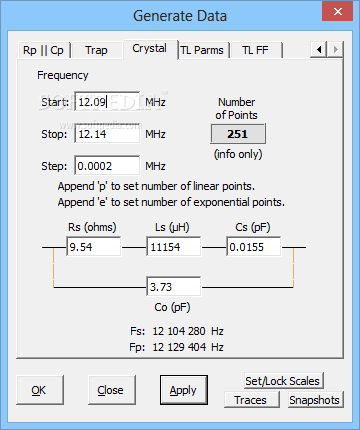
Task: Click the Fp value 12 129 404 Hz
Action: coord(188,347)
